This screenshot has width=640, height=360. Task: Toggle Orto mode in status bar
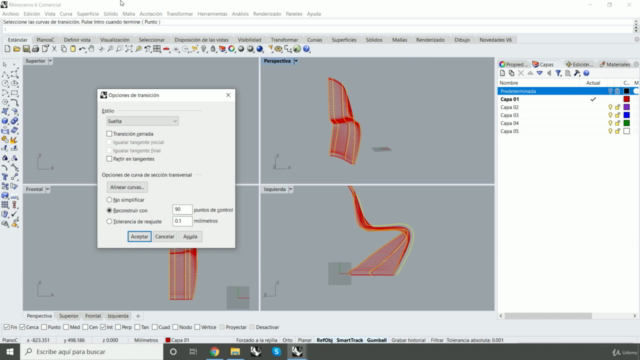pos(287,340)
